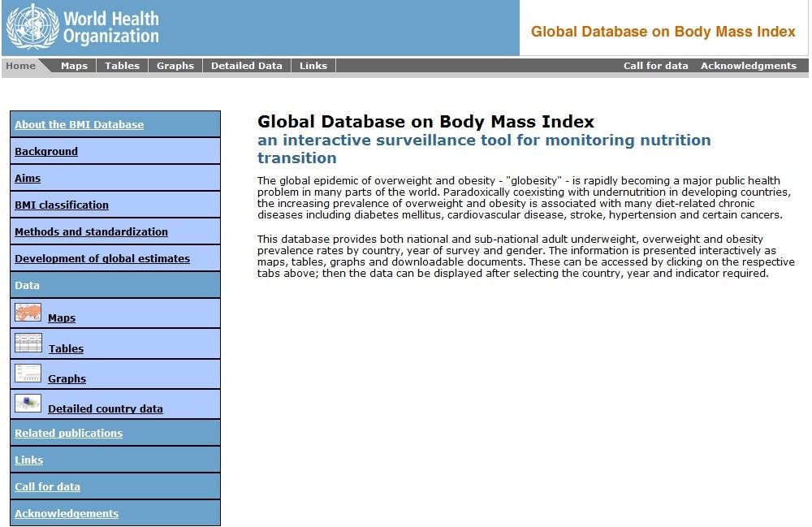Open the Background sidebar link
Viewport: 812px width, 527px height.
click(46, 152)
